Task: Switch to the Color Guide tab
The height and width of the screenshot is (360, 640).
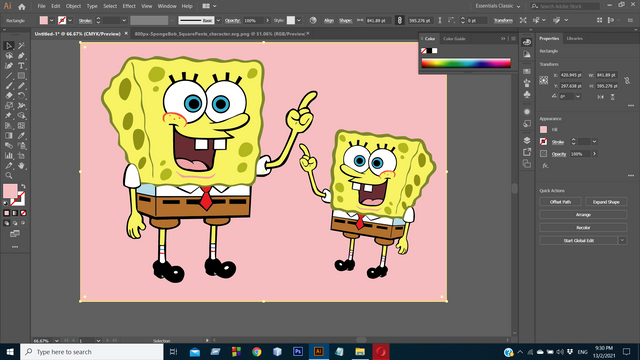Action: [x=454, y=39]
